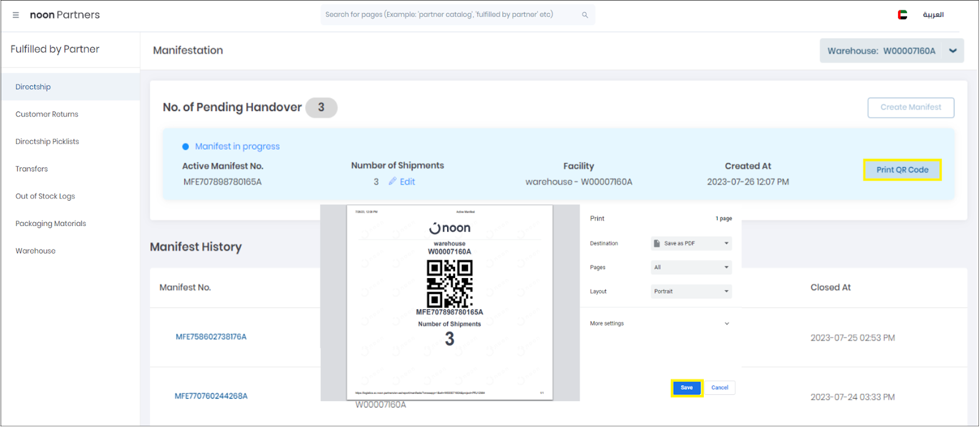Click the Manifestation page title
The width and height of the screenshot is (980, 428).
tap(188, 50)
